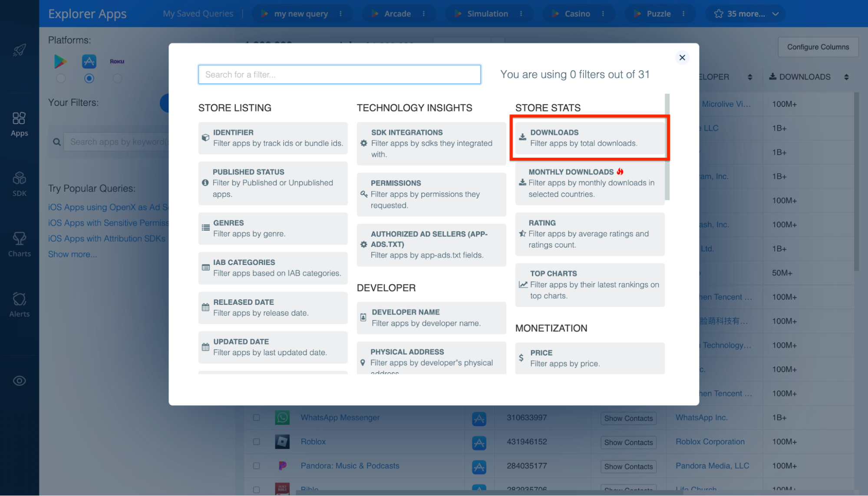The height and width of the screenshot is (496, 868).
Task: Open the SDK section in sidebar
Action: [x=19, y=184]
